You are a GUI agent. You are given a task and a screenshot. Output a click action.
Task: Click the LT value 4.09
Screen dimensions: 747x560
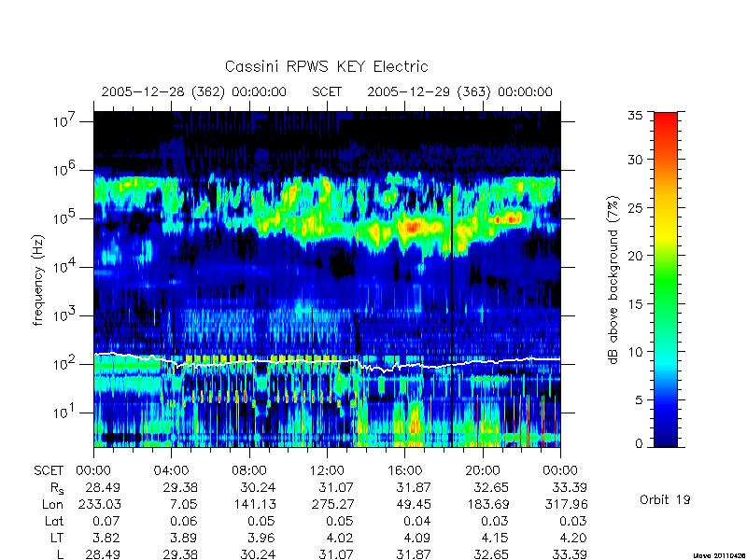[x=416, y=538]
